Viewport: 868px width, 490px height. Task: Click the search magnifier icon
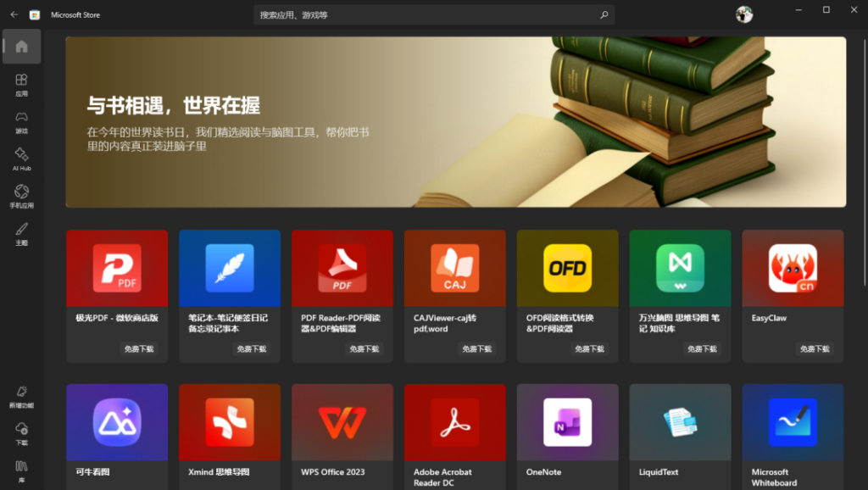click(x=604, y=15)
